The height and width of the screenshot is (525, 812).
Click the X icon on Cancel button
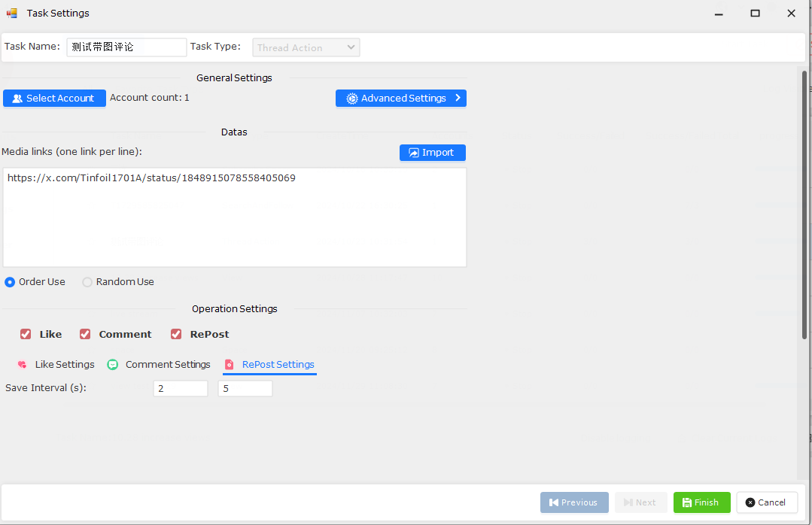[750, 502]
